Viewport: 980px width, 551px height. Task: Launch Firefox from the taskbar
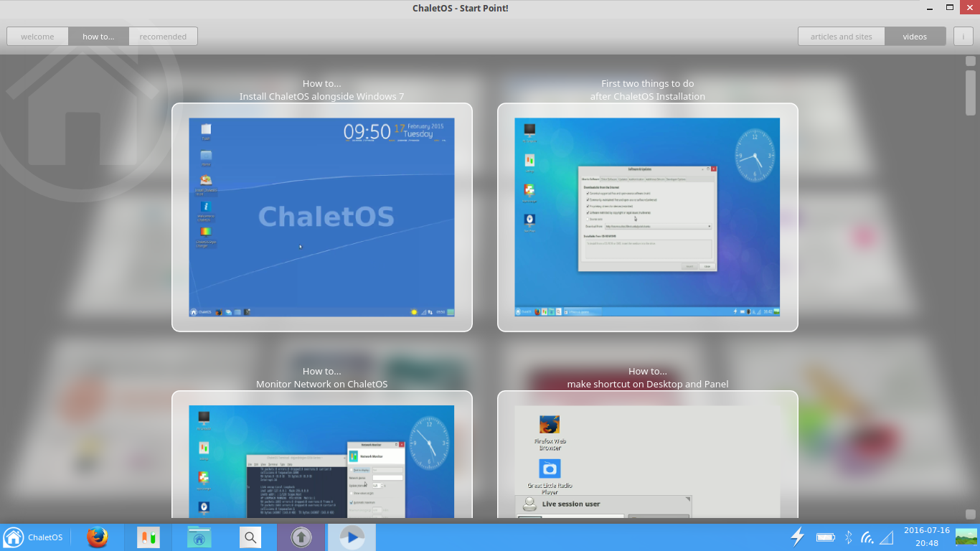click(x=98, y=537)
